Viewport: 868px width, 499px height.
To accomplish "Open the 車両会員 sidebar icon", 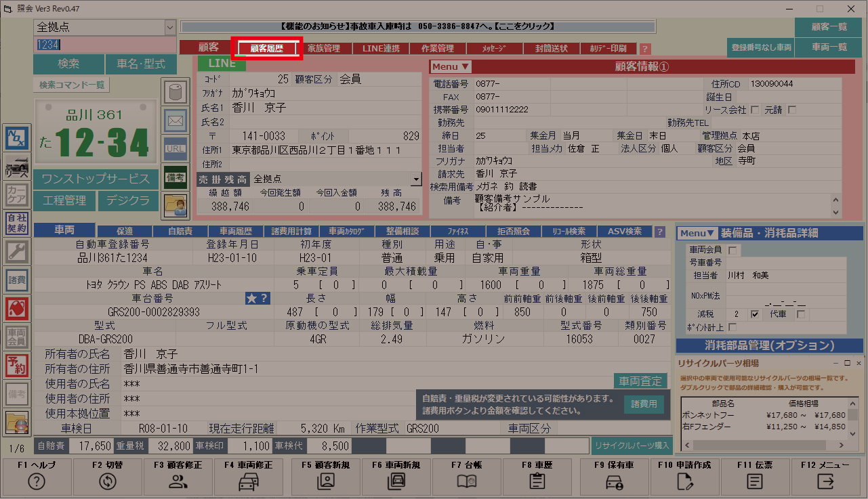I will [x=17, y=337].
